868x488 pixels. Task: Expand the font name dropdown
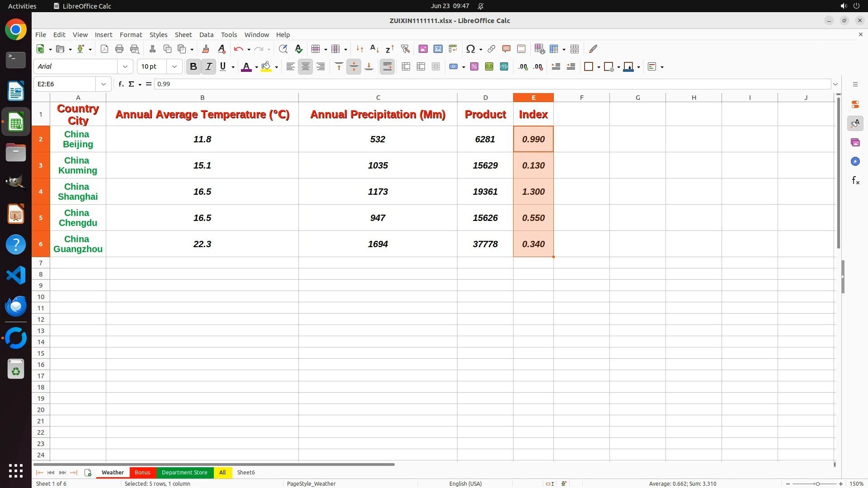125,66
